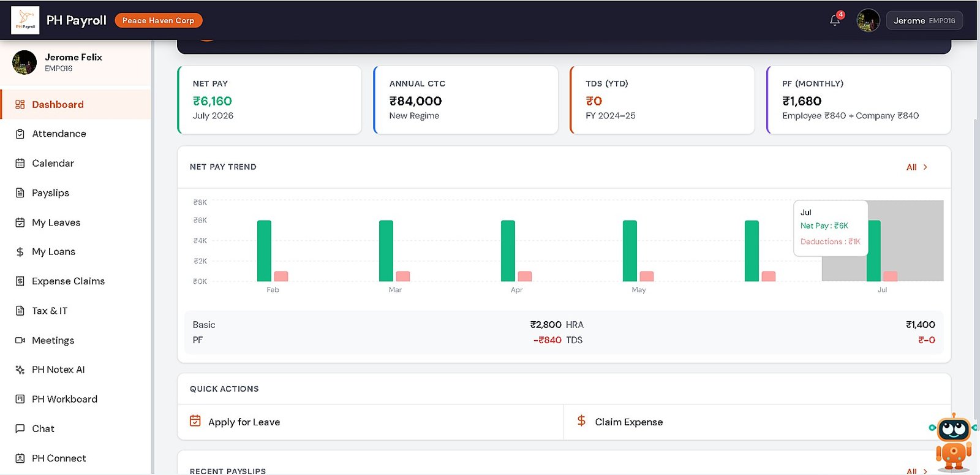Click the Payslips document icon
The width and height of the screenshot is (980, 475).
click(x=20, y=192)
